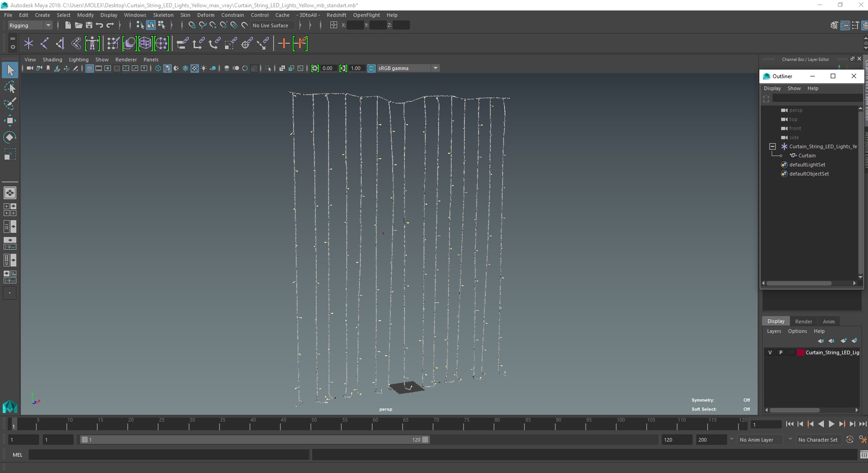Open the Skeleton menu
This screenshot has height=473, width=868.
163,15
